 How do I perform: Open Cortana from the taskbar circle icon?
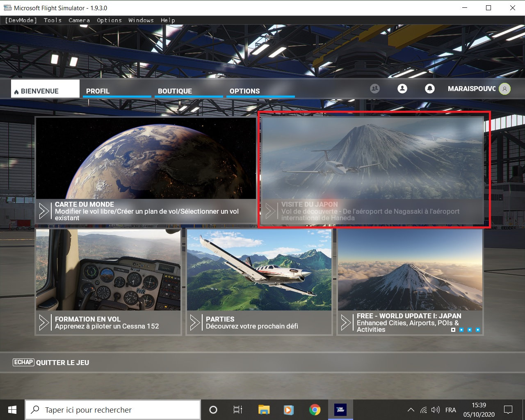213,410
